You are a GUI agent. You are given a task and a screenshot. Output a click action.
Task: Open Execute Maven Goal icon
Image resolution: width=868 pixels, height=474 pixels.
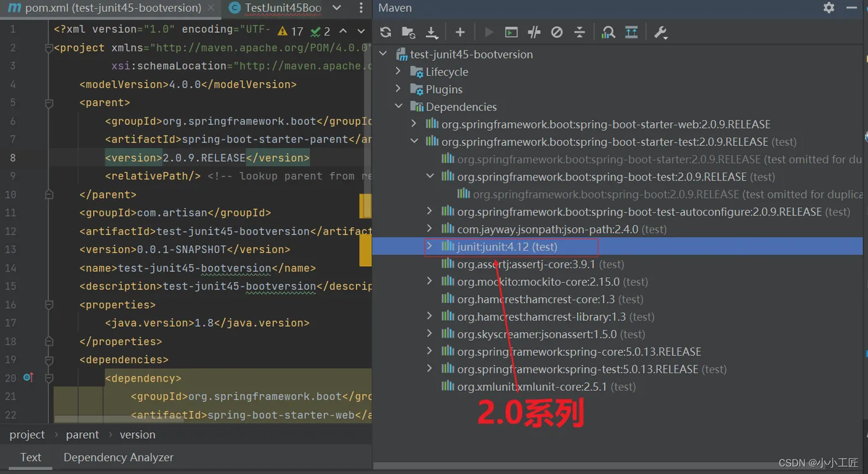point(511,32)
